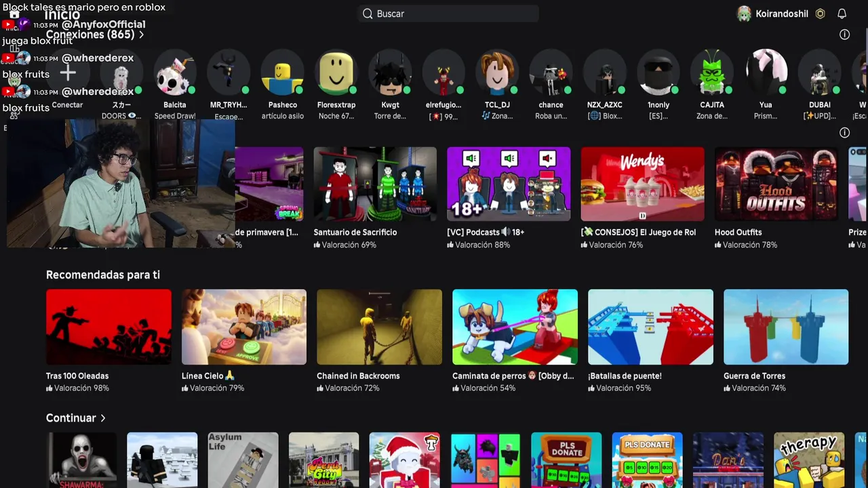Click the info icon beside Conexiones row
Image resolution: width=868 pixels, height=488 pixels.
(844, 35)
